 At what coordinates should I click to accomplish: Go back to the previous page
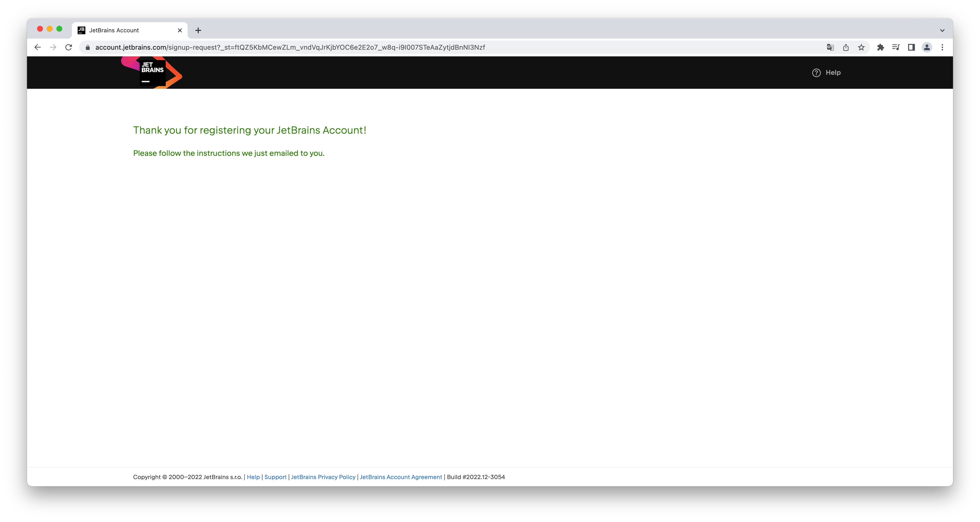pos(37,47)
